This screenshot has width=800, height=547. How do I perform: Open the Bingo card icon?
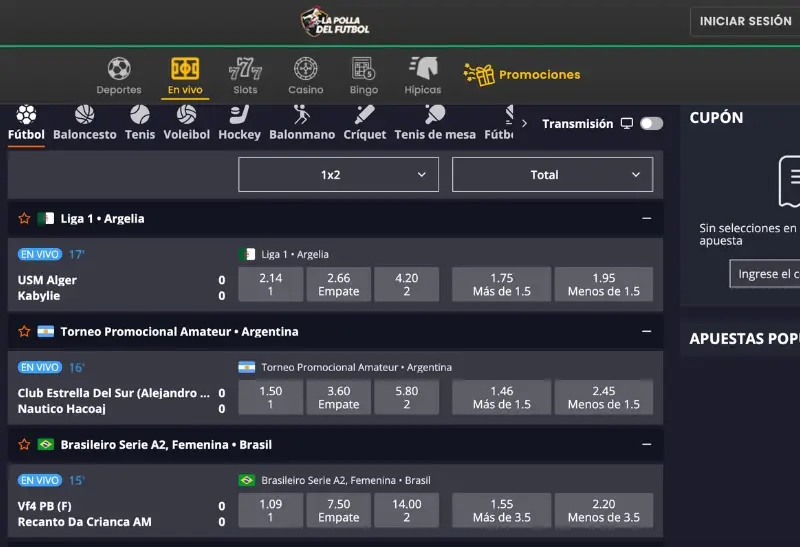(x=364, y=68)
